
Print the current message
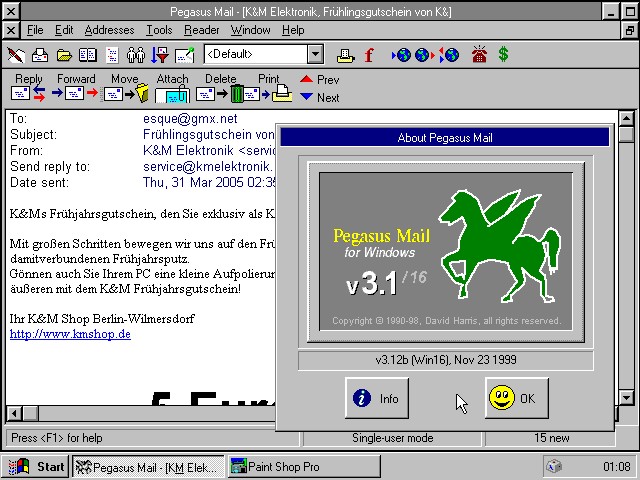[269, 87]
